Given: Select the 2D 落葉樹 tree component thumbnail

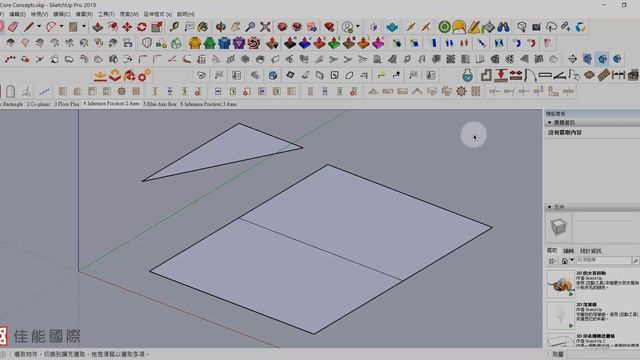Looking at the screenshot, I should click(561, 315).
